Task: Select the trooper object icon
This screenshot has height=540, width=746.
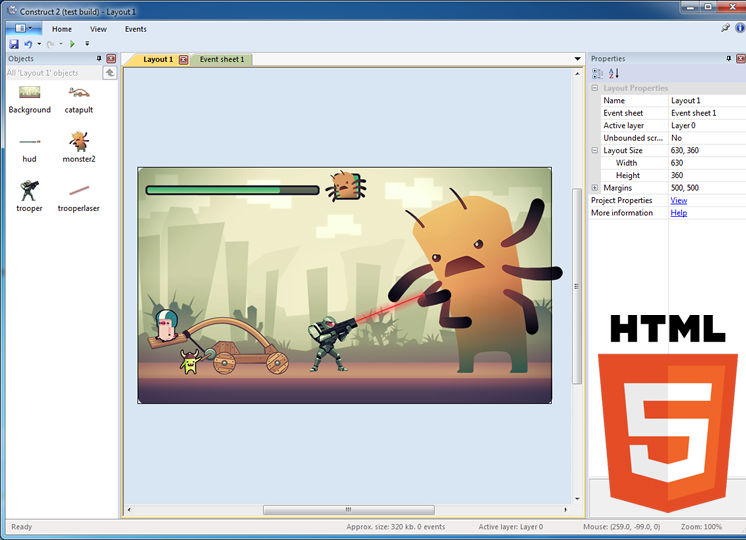Action: tap(29, 190)
